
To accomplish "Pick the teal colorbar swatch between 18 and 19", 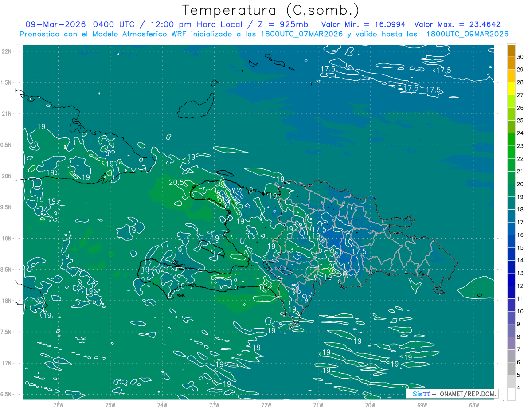I will [511, 203].
